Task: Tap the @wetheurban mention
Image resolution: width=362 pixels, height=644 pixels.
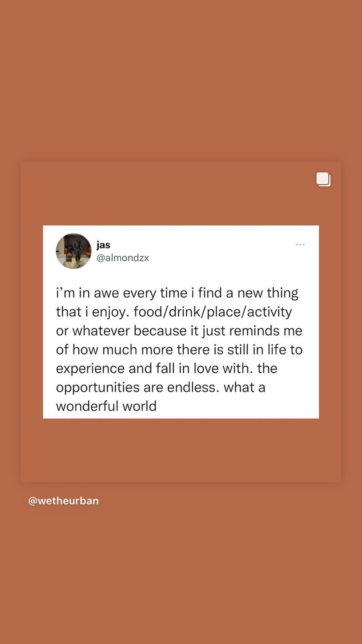Action: 63,501
